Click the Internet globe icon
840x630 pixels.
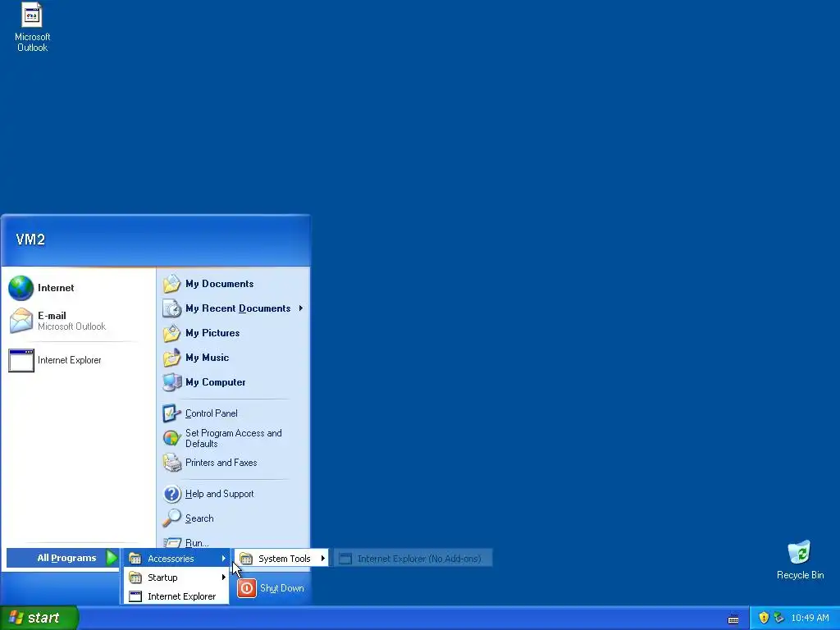21,288
